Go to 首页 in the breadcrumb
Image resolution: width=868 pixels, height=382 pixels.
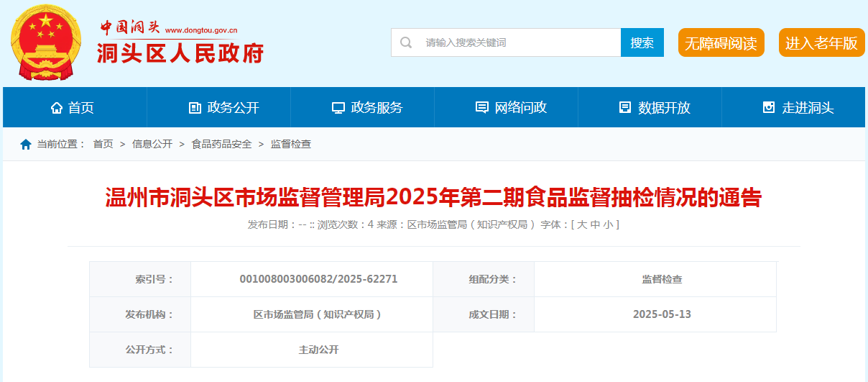103,144
